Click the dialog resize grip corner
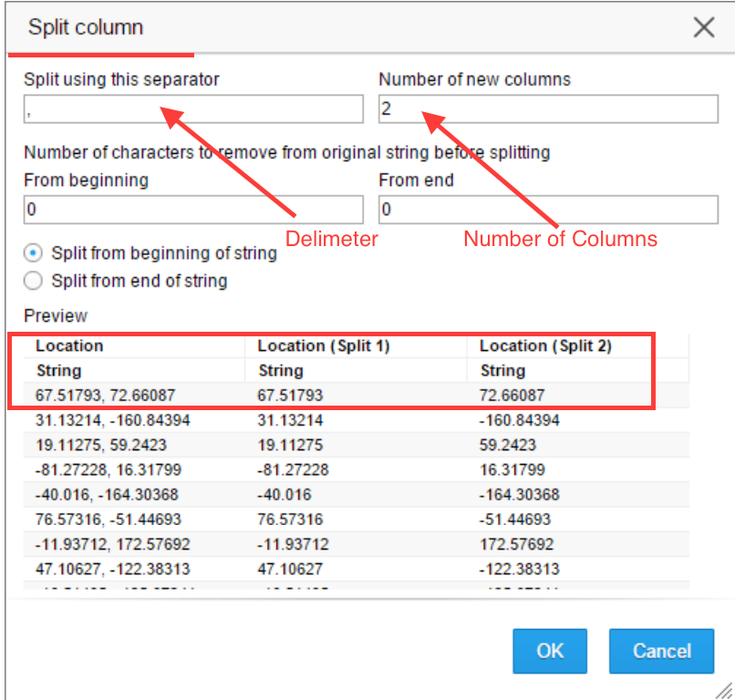 [x=724, y=691]
